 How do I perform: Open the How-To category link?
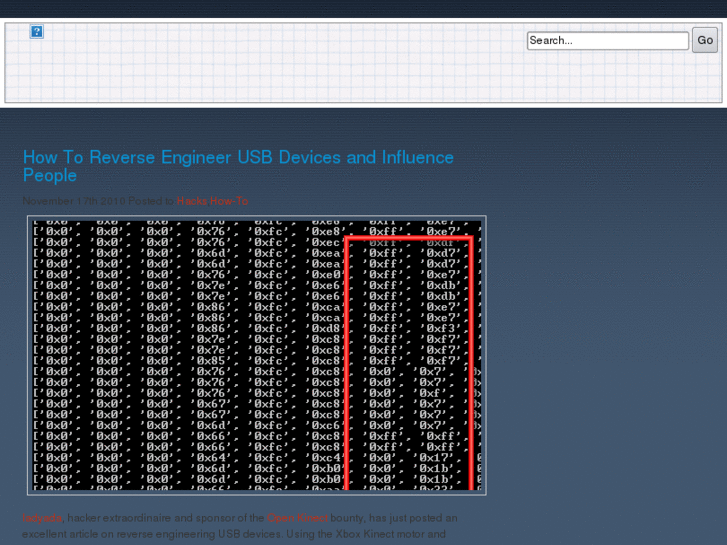point(229,201)
